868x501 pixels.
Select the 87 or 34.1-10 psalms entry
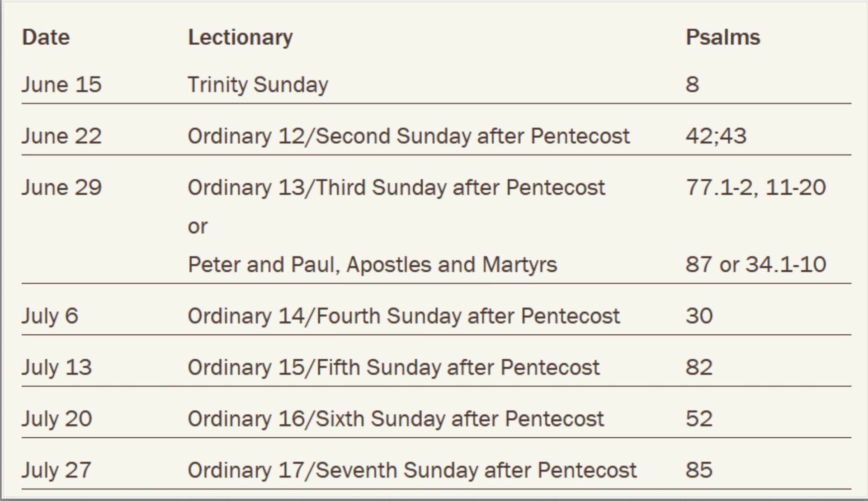pos(755,264)
